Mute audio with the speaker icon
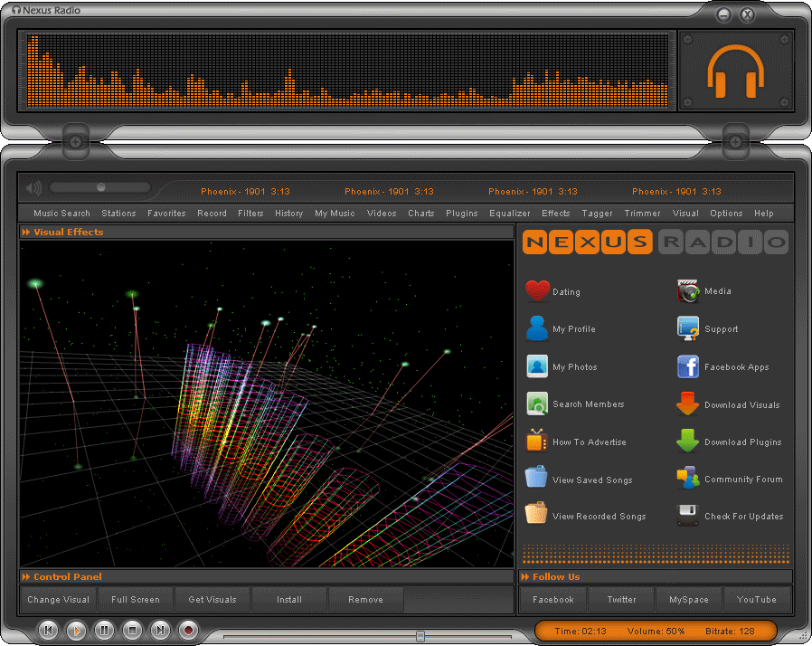The height and width of the screenshot is (646, 812). (x=33, y=187)
